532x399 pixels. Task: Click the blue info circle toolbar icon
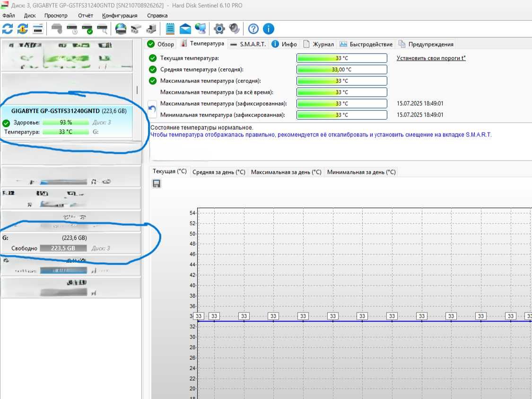click(269, 29)
